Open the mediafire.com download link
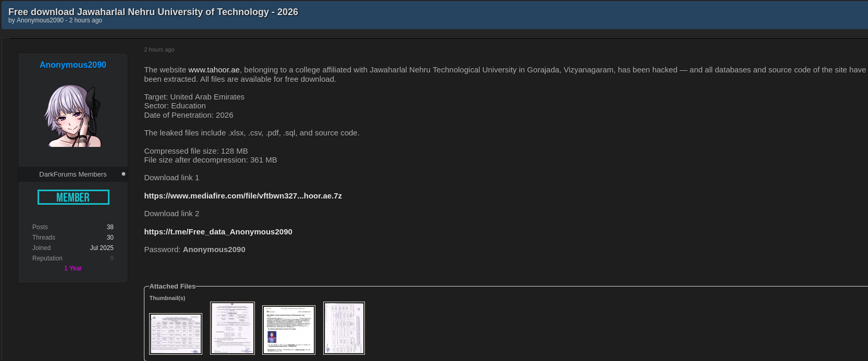Image resolution: width=868 pixels, height=361 pixels. 243,196
